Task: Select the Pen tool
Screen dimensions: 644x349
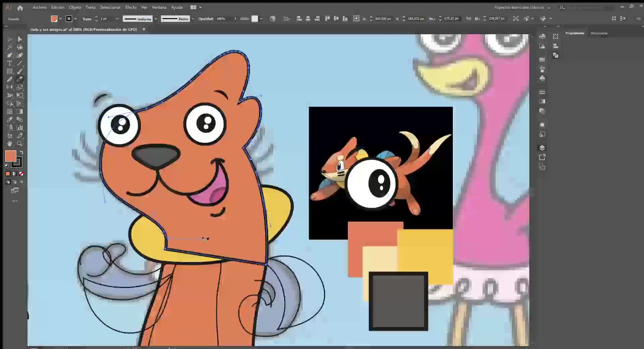Action: point(10,55)
